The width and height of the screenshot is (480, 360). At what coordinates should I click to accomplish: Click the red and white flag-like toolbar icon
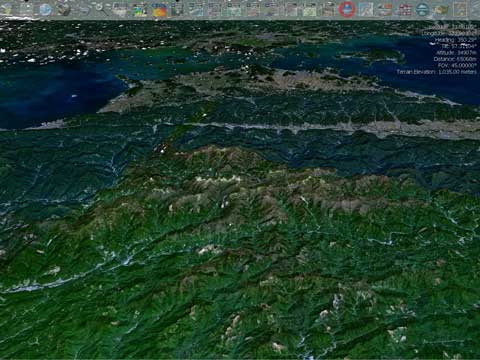(x=385, y=9)
